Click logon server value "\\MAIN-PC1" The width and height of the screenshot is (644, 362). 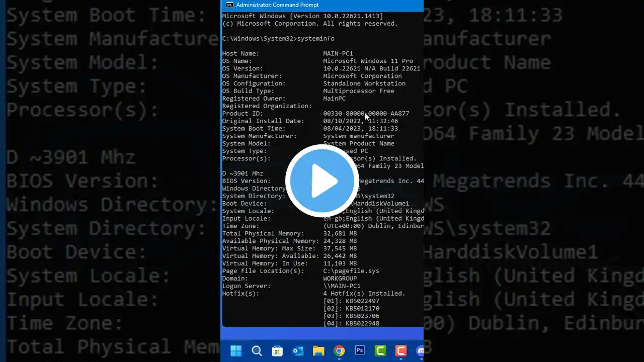[342, 286]
